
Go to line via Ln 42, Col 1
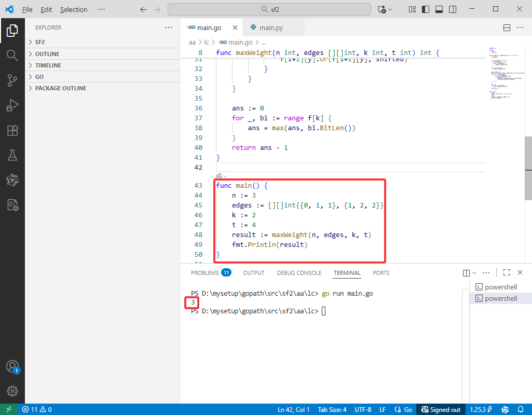[293, 410]
